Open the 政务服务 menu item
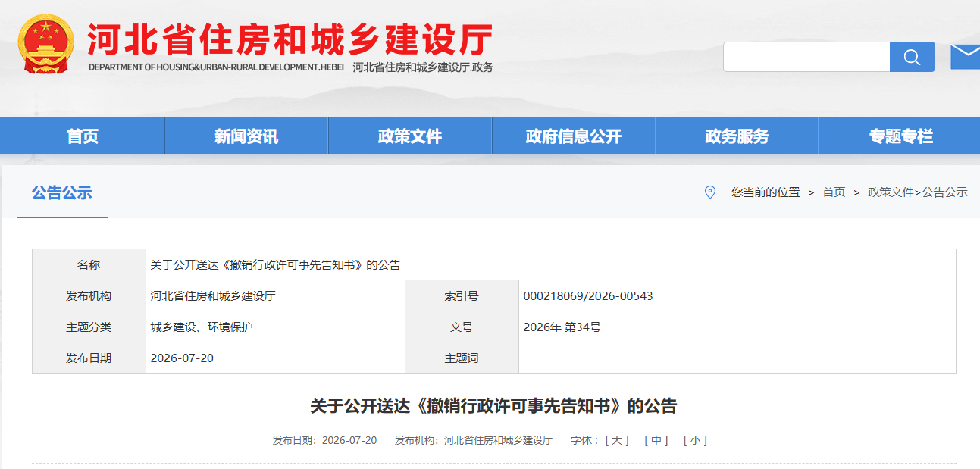This screenshot has width=980, height=469. pos(737,136)
